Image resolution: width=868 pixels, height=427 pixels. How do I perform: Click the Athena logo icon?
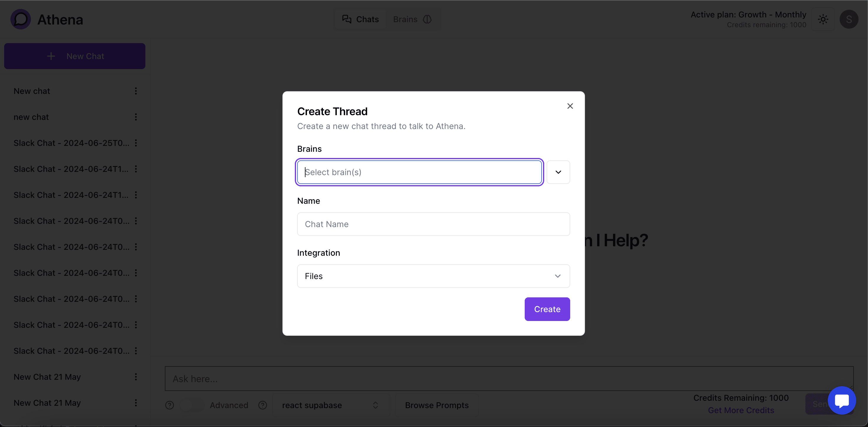coord(21,19)
